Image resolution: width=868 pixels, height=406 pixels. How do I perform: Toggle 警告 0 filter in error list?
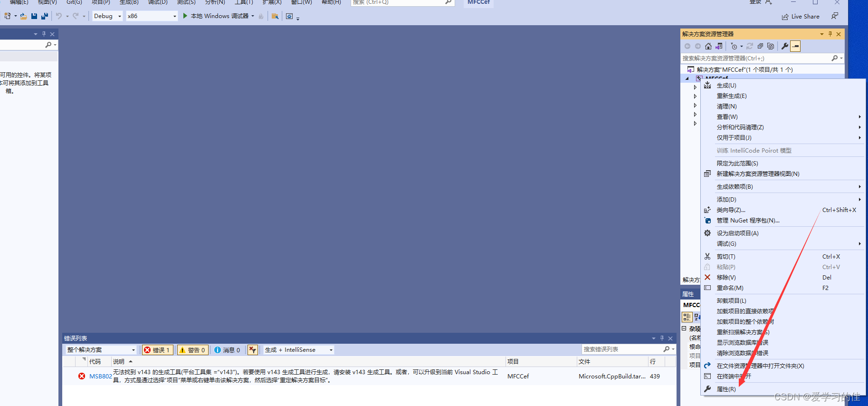pos(192,350)
